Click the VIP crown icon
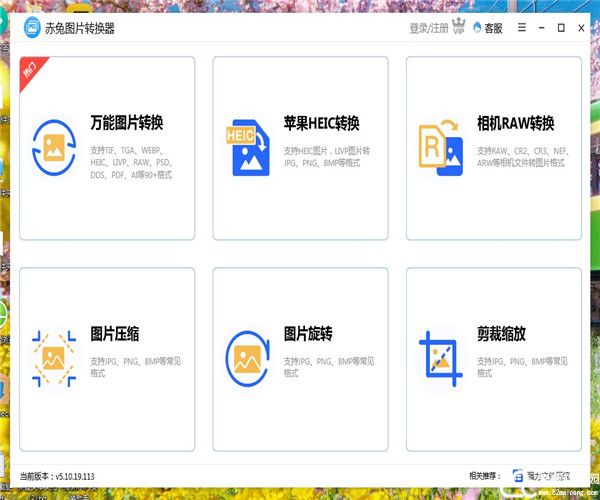Image resolution: width=600 pixels, height=500 pixels. [x=460, y=28]
